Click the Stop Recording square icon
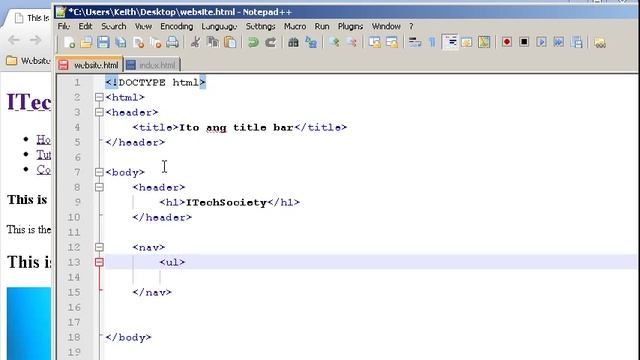Screen dimensions: 640x360 coord(524,42)
